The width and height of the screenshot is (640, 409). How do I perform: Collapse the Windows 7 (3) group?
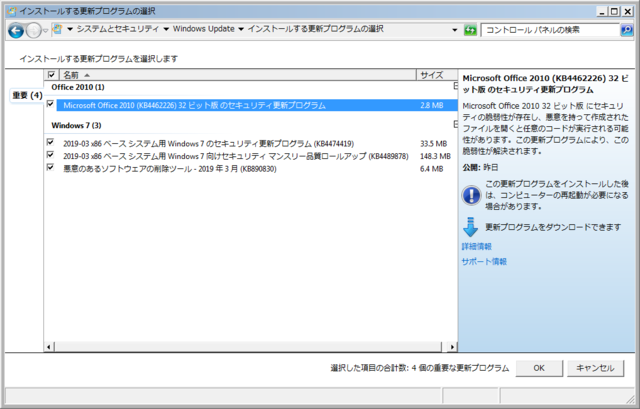456,124
